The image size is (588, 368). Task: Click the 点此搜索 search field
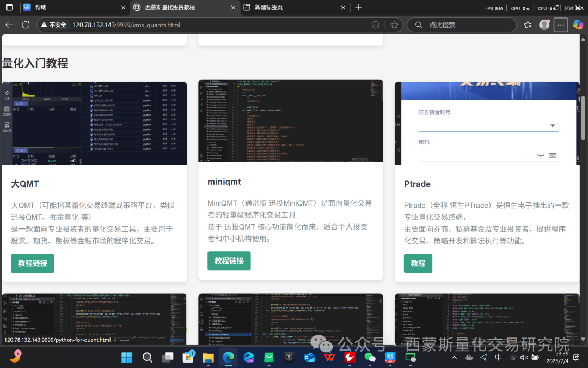click(461, 25)
